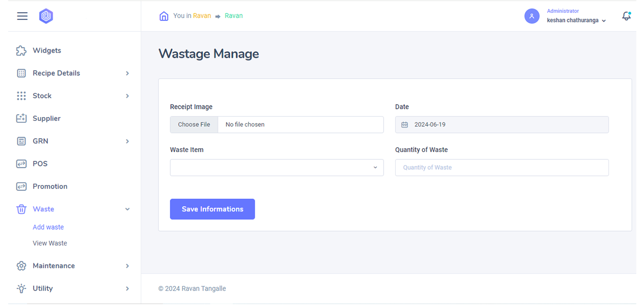The image size is (644, 305).
Task: Click the Widgets puzzle icon
Action: coord(21,51)
